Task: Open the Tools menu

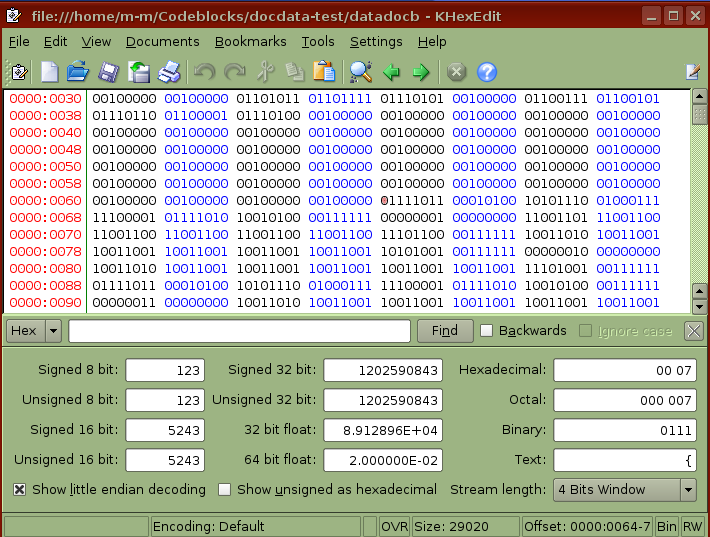Action: pyautogui.click(x=318, y=42)
